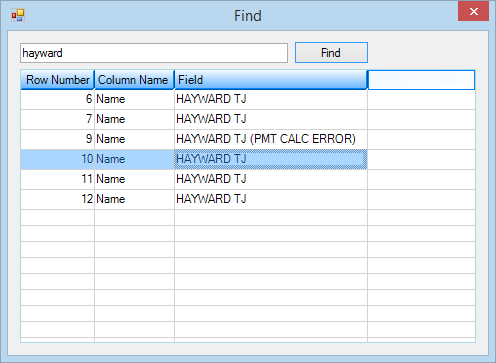Select row number 11 cell

(x=57, y=179)
